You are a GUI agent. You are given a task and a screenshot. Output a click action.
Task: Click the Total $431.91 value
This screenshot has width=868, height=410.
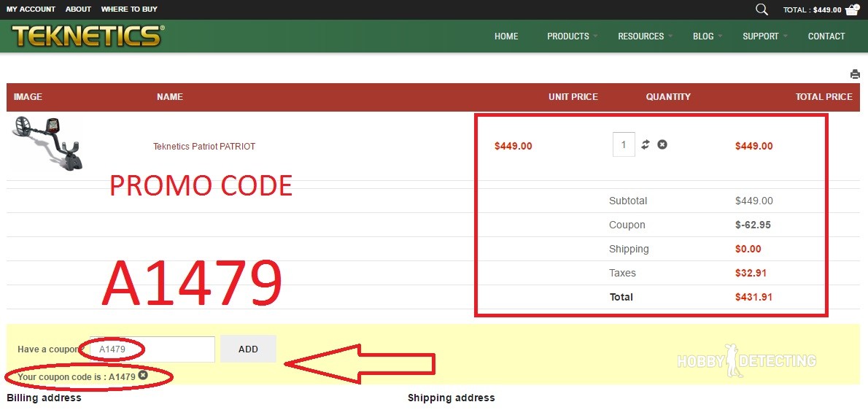753,297
